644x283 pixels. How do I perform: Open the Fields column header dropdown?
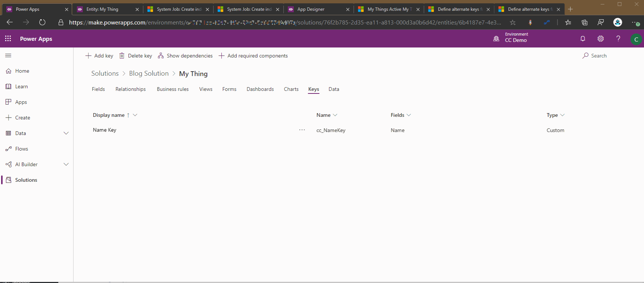click(409, 115)
